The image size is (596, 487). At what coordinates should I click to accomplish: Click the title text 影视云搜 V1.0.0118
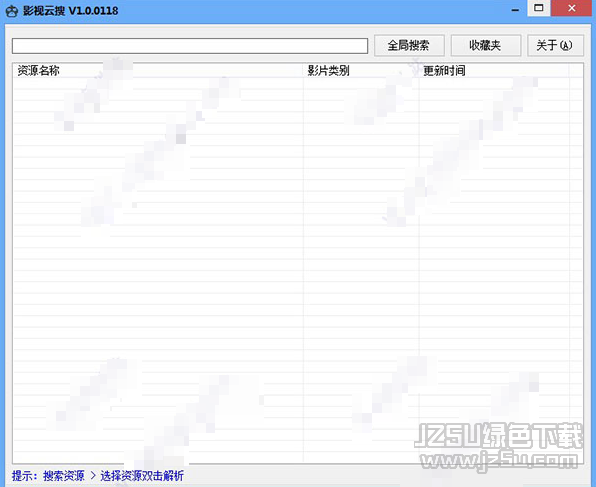70,11
